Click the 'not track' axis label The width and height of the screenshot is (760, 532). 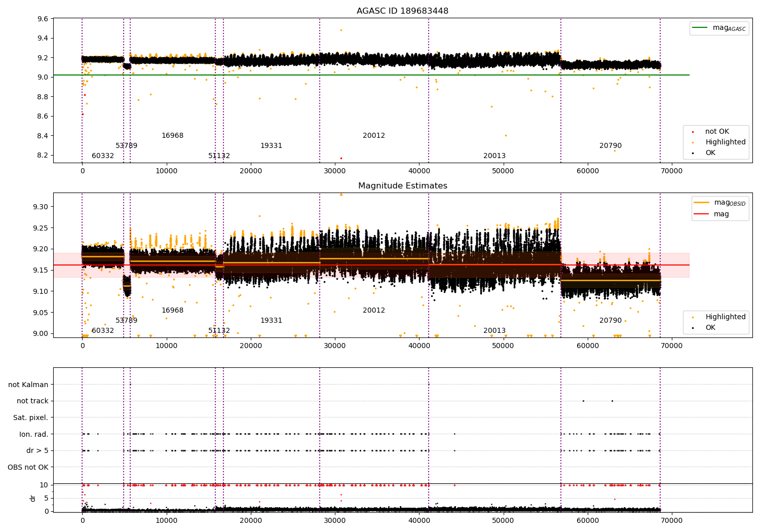click(x=32, y=401)
